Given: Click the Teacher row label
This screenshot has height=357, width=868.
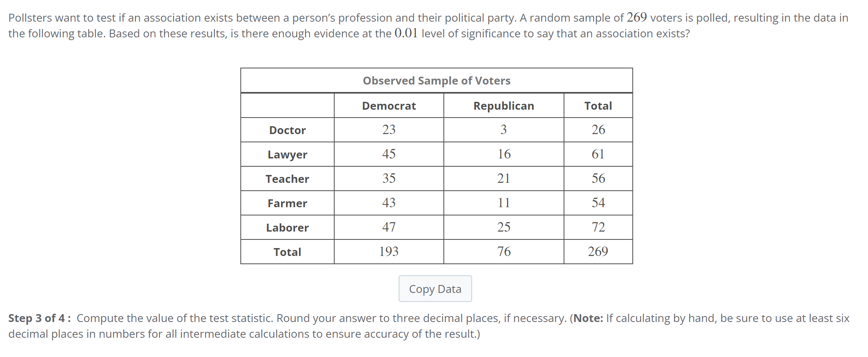Looking at the screenshot, I should 287,178.
